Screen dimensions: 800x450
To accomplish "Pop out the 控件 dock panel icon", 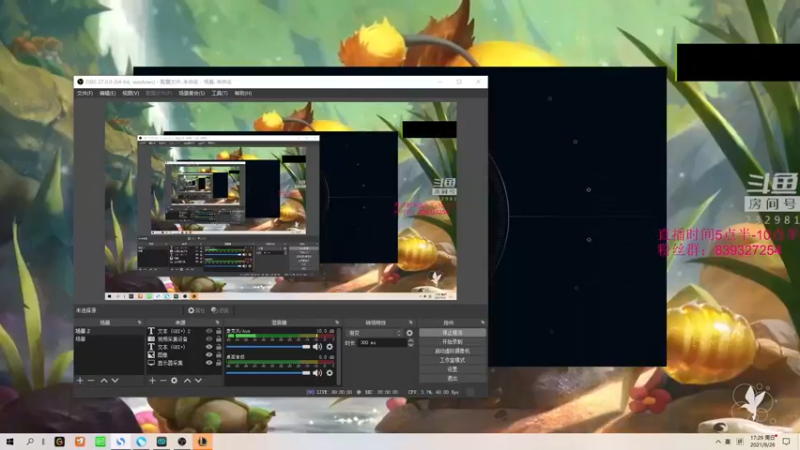I will pyautogui.click(x=483, y=323).
